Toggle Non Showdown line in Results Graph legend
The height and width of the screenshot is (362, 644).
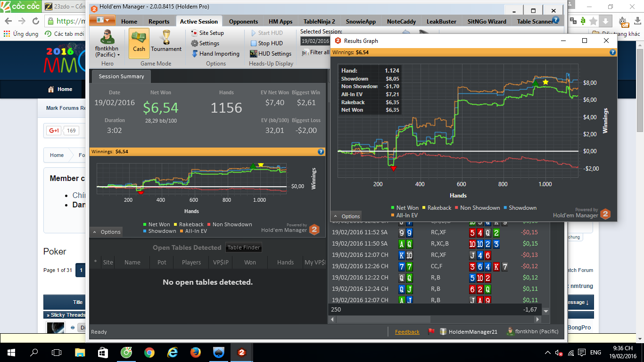pos(476,208)
